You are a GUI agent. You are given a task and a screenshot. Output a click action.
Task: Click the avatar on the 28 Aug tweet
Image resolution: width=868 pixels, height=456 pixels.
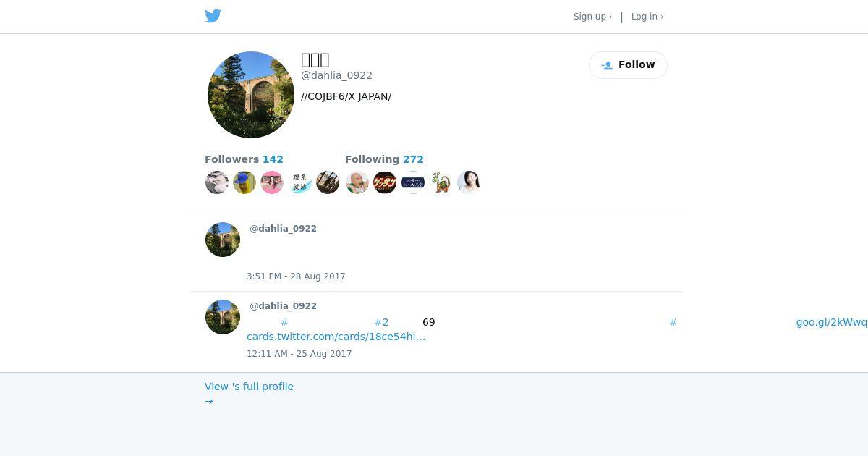tap(223, 240)
